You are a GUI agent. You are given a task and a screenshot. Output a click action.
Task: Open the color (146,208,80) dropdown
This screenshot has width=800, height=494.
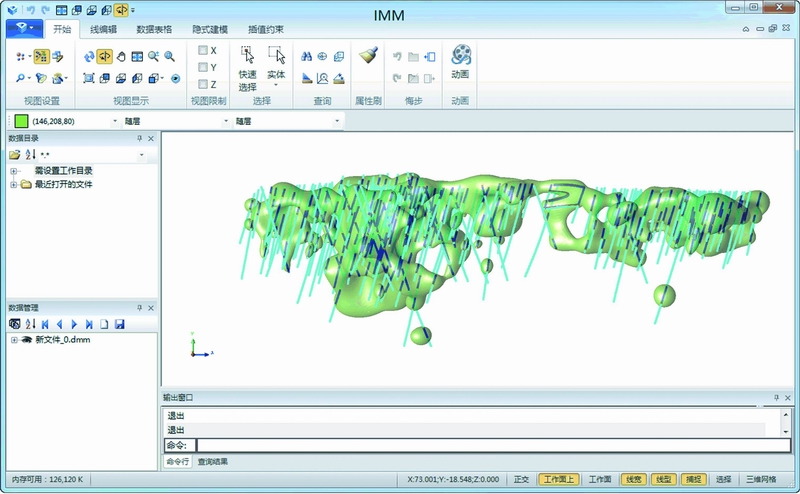115,121
